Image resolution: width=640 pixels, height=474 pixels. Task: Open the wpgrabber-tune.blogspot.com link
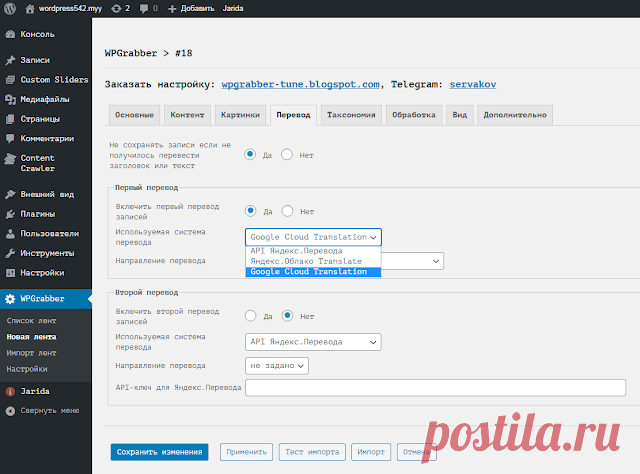tap(300, 85)
